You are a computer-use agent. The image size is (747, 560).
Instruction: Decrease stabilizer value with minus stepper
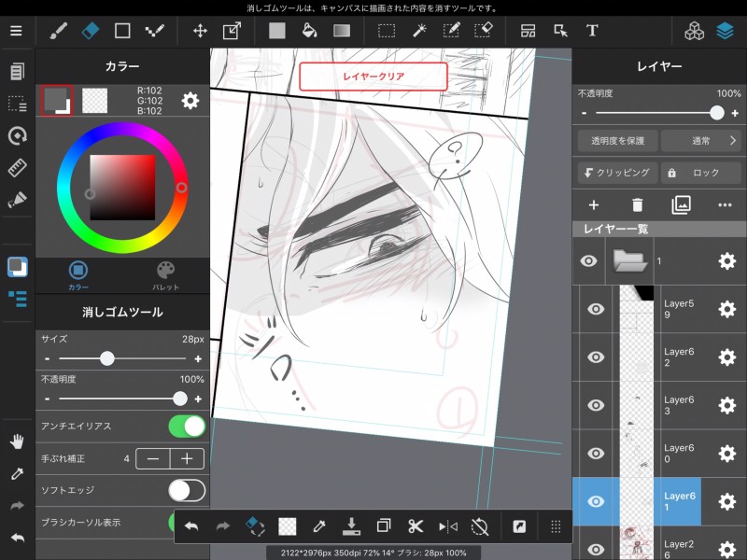tap(153, 458)
